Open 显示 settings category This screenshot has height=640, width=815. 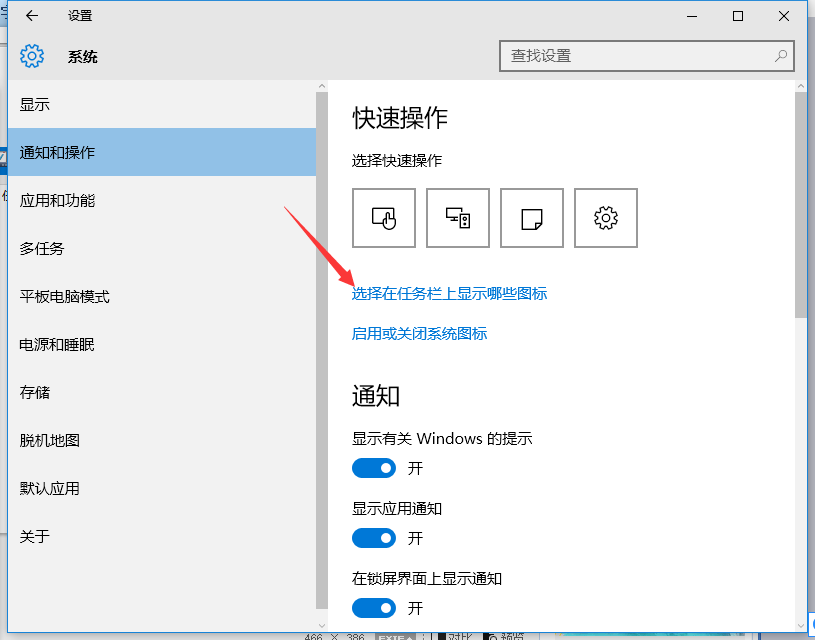point(162,105)
